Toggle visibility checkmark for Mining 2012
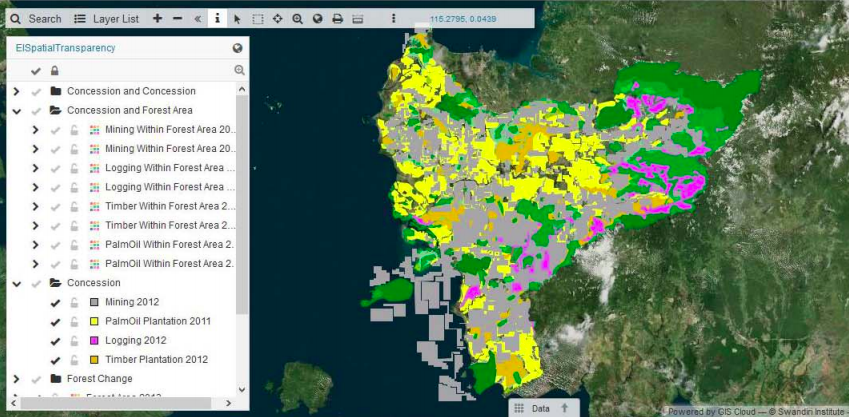The image size is (849, 417). 55,302
